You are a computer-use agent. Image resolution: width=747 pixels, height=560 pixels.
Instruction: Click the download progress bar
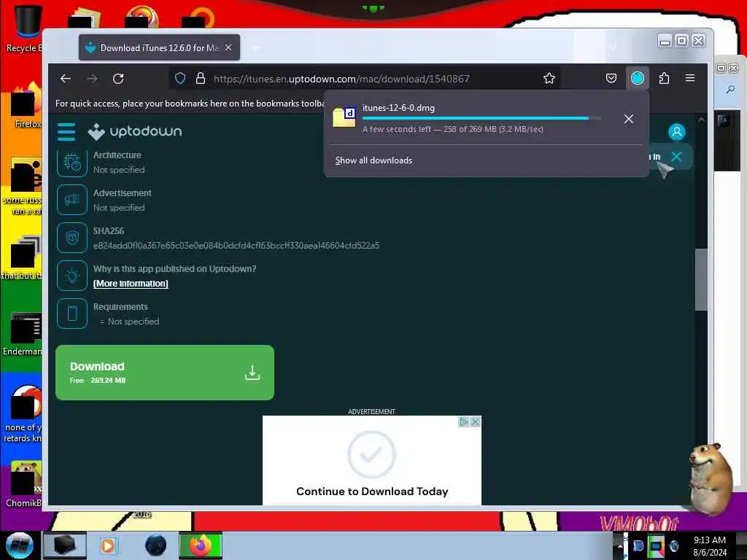tap(481, 118)
